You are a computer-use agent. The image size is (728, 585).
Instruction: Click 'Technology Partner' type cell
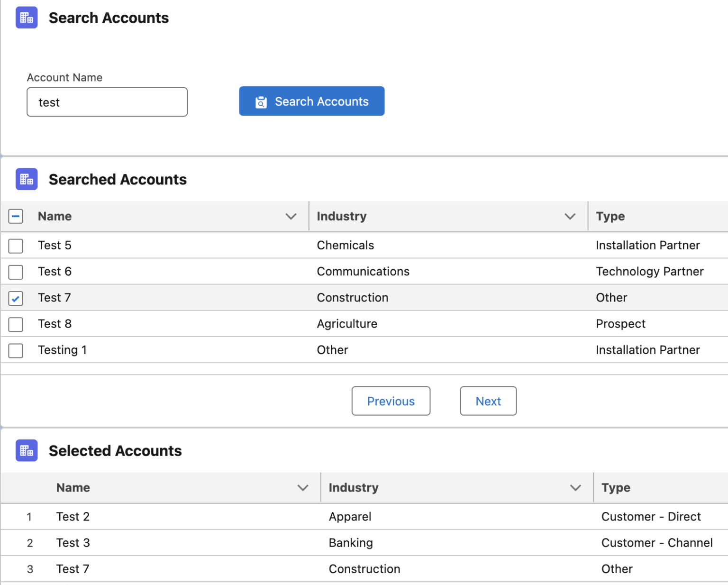point(650,272)
